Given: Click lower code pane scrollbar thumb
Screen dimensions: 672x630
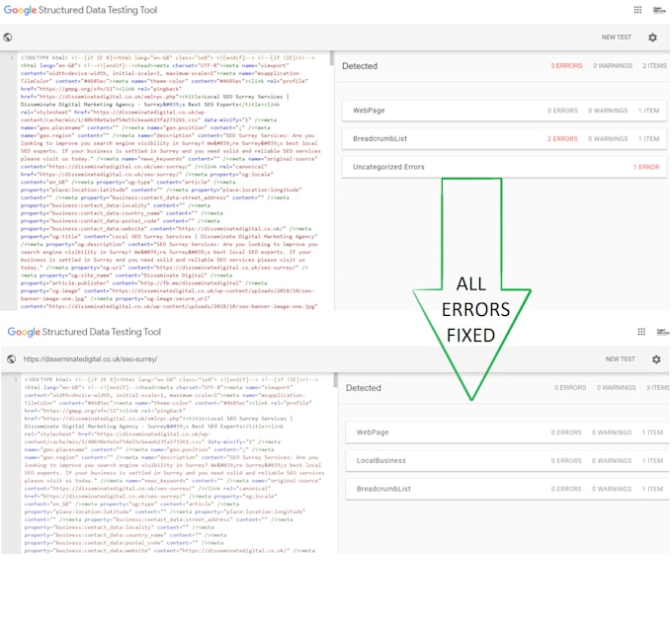Looking at the screenshot, I should click(336, 380).
